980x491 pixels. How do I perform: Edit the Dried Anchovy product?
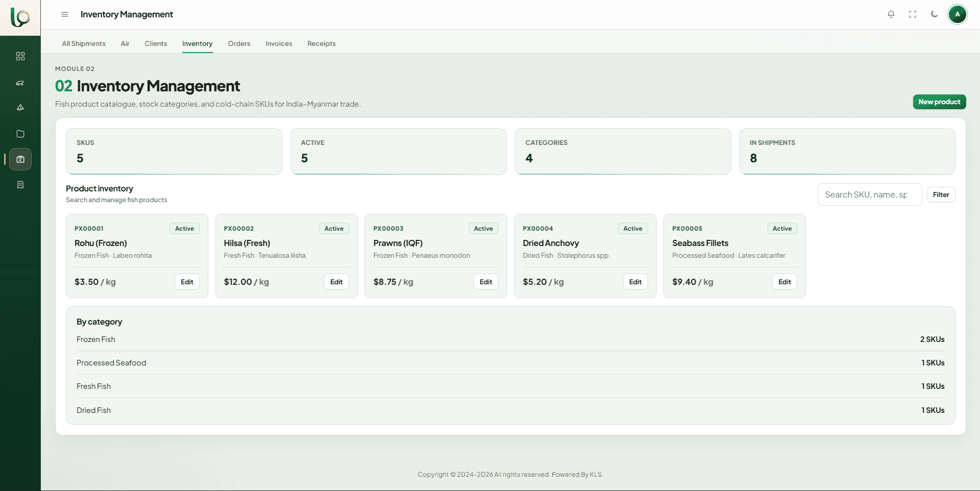[x=635, y=282]
